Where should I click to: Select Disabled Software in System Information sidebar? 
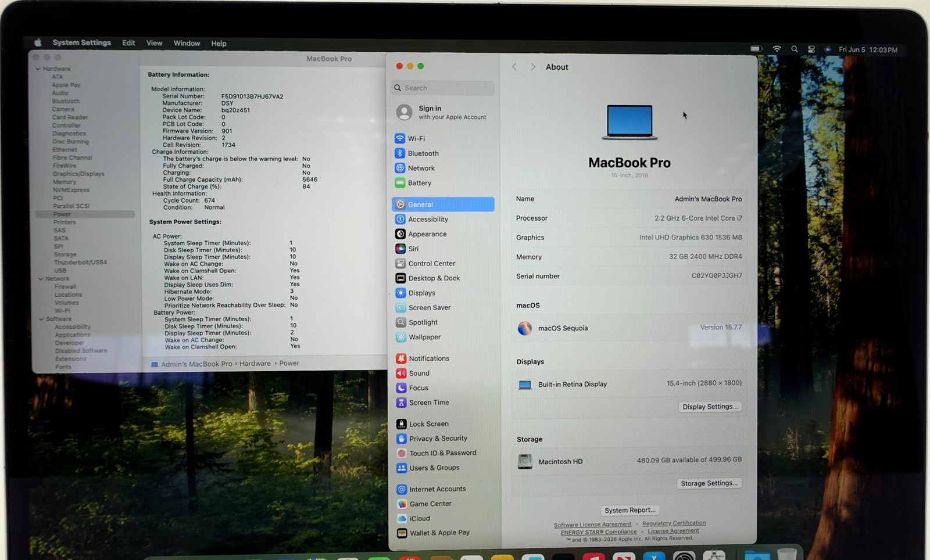[x=81, y=351]
